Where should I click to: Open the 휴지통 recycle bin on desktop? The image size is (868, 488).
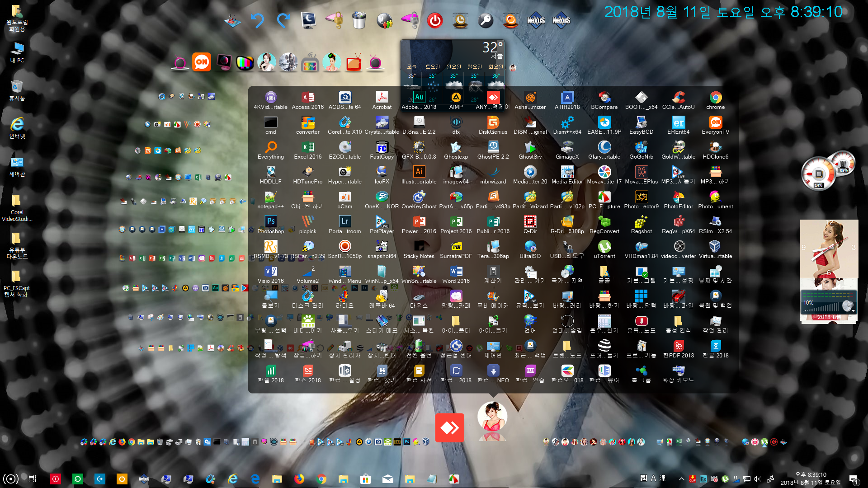pyautogui.click(x=17, y=90)
